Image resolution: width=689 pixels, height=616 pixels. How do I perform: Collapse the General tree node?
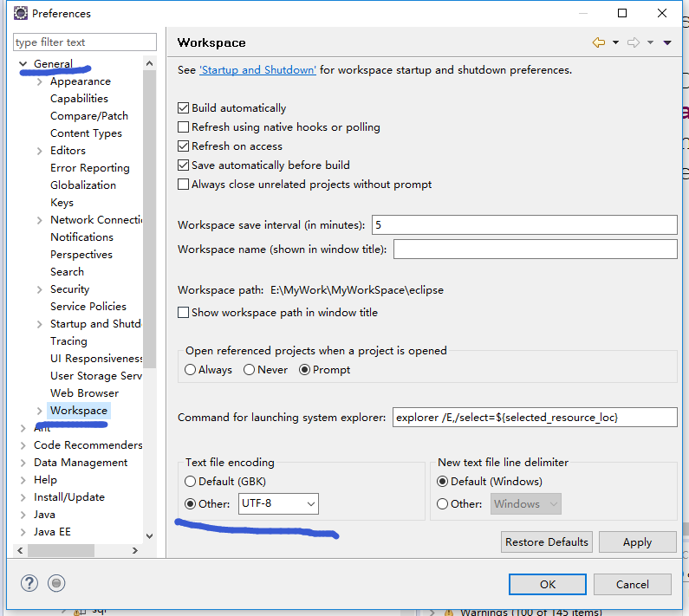click(23, 64)
